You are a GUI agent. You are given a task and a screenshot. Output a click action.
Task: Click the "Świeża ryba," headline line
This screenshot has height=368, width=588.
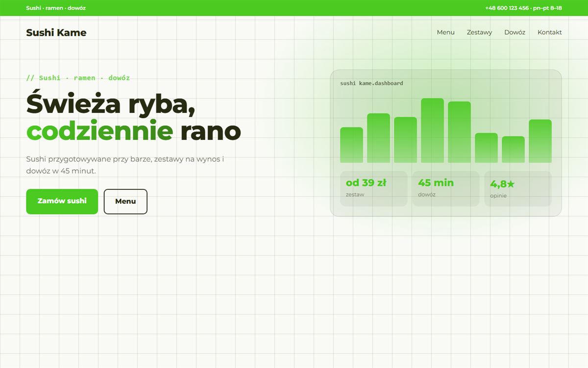pos(111,104)
